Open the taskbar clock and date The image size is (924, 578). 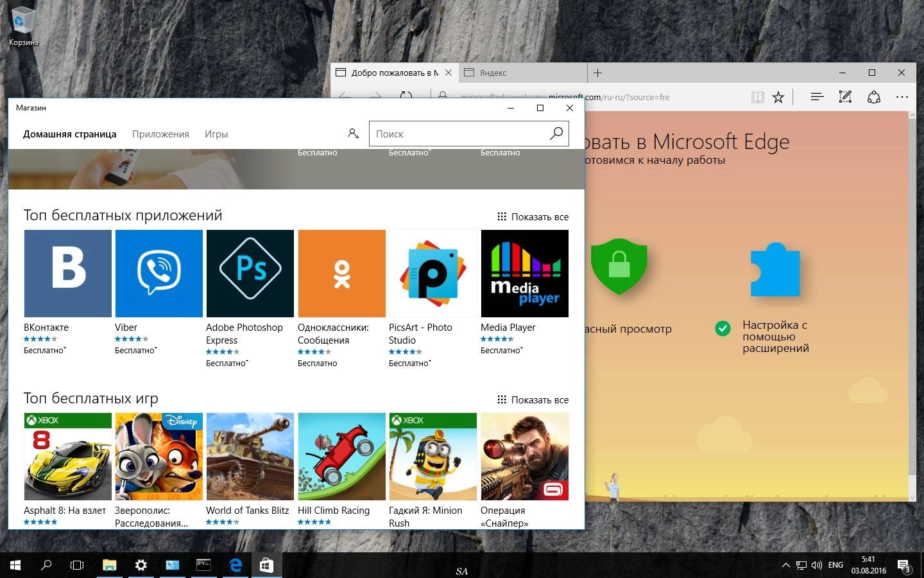pyautogui.click(x=869, y=565)
